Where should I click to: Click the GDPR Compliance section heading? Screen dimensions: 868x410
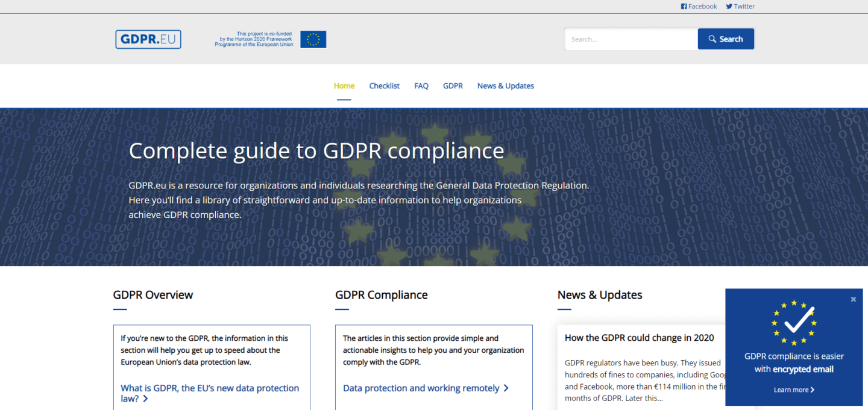[x=382, y=295]
